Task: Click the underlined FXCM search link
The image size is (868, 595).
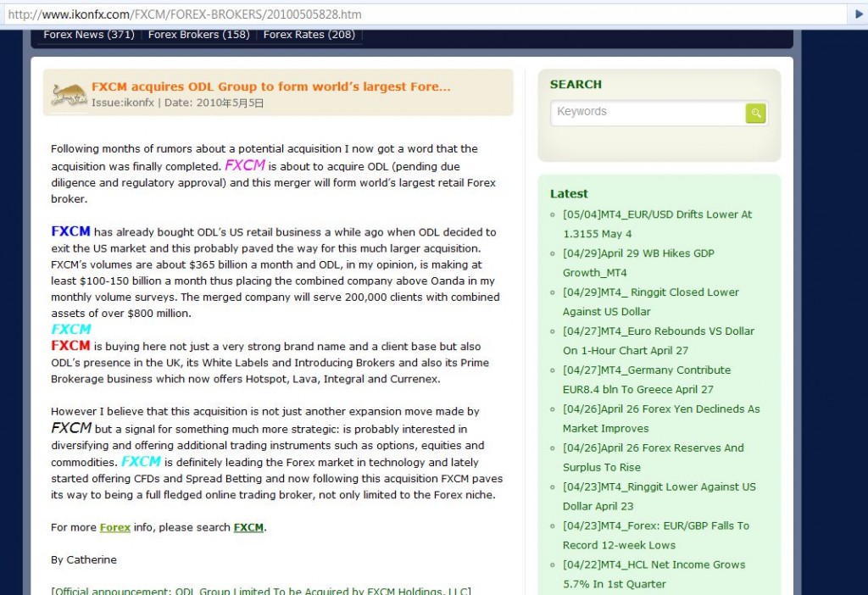Action: (x=248, y=527)
